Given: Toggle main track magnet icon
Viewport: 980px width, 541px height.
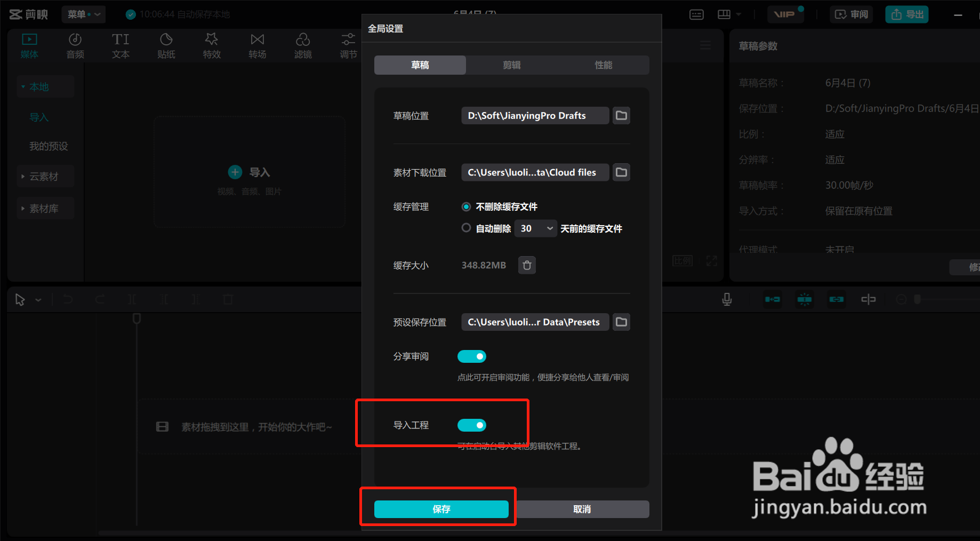Looking at the screenshot, I should pos(773,299).
